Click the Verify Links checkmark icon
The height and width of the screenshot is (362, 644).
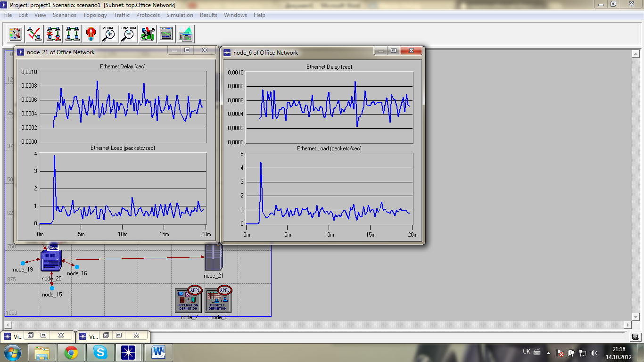34,34
